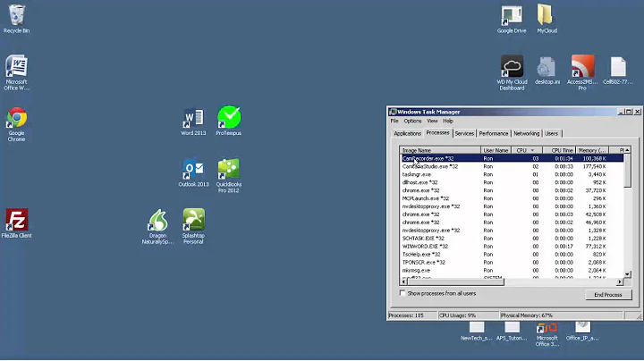This screenshot has width=644, height=361.
Task: Select the CamtasiaStudio.exe *32 process row
Action: point(512,166)
